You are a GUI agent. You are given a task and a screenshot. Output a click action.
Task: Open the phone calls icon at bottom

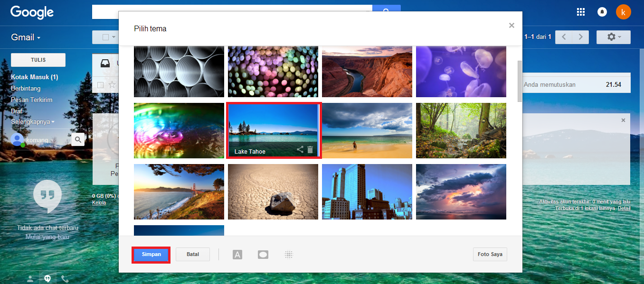click(65, 278)
